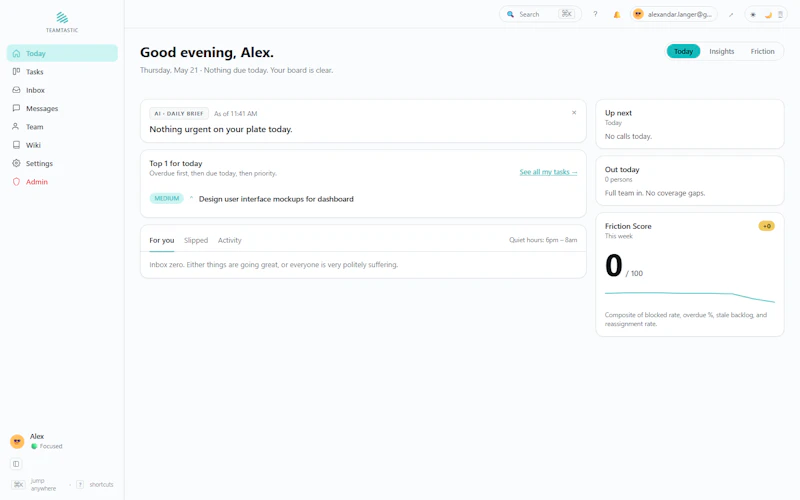Dismiss the AI Daily Brief card

click(x=574, y=113)
